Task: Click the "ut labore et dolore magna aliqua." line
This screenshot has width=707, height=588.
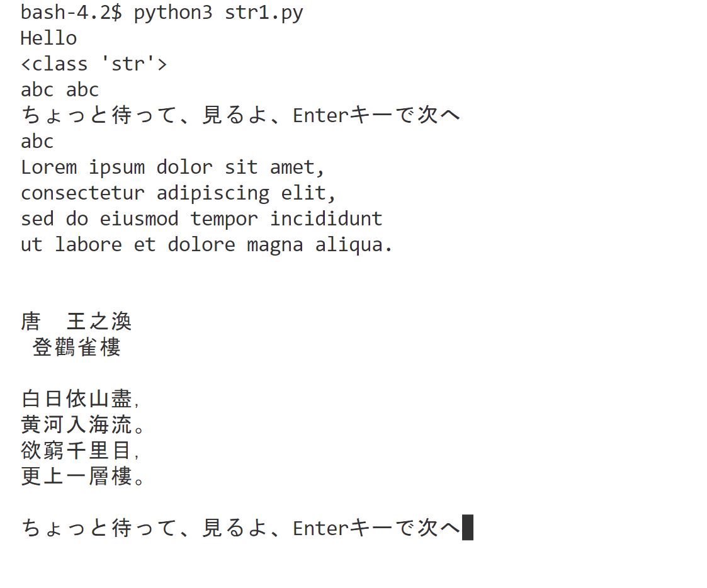Action: click(207, 244)
